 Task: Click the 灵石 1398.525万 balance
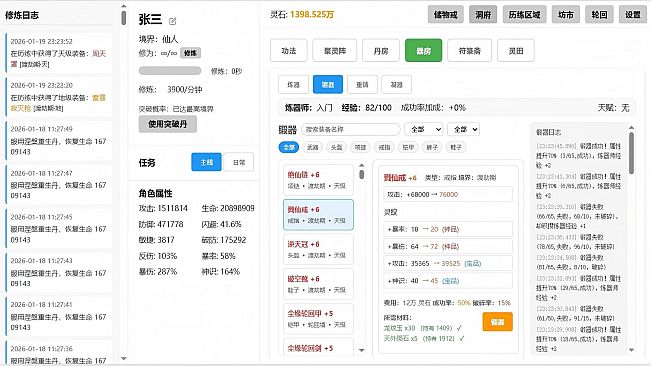[x=302, y=15]
